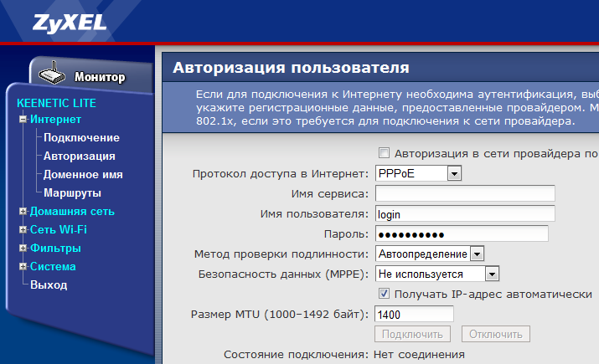Select Авторизация in the sidebar
This screenshot has height=364, width=599.
pos(80,156)
